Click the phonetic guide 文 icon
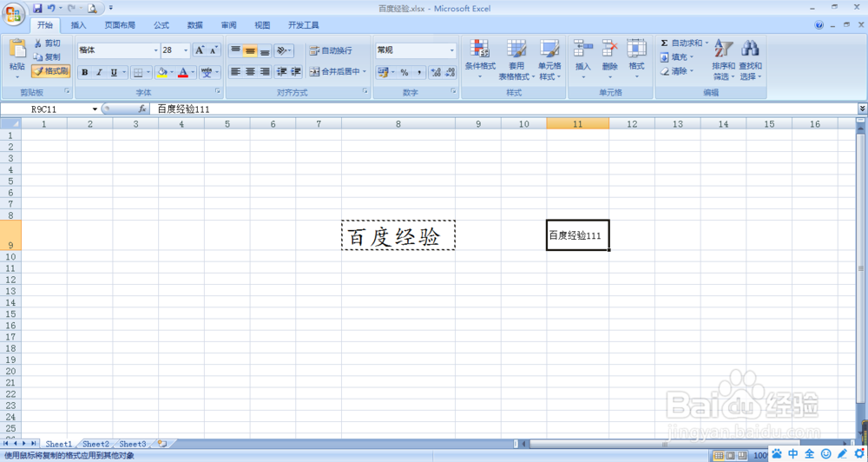This screenshot has height=462, width=868. coord(207,73)
